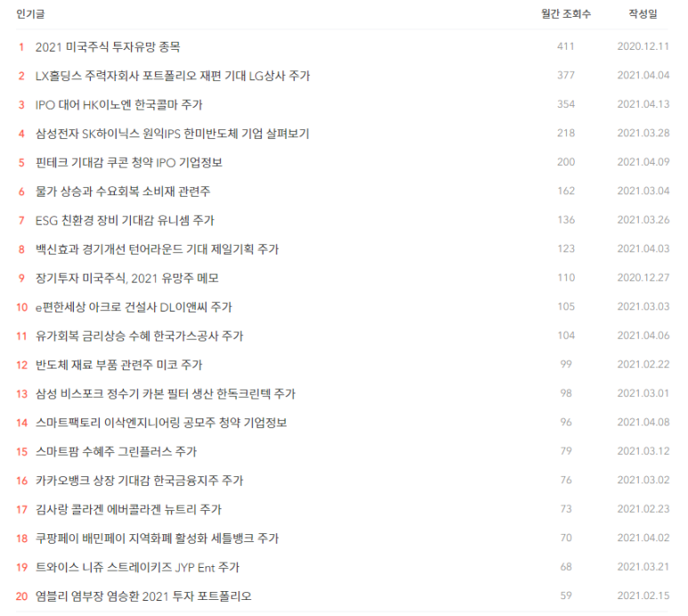Click the '인기글' section heading

[x=30, y=14]
